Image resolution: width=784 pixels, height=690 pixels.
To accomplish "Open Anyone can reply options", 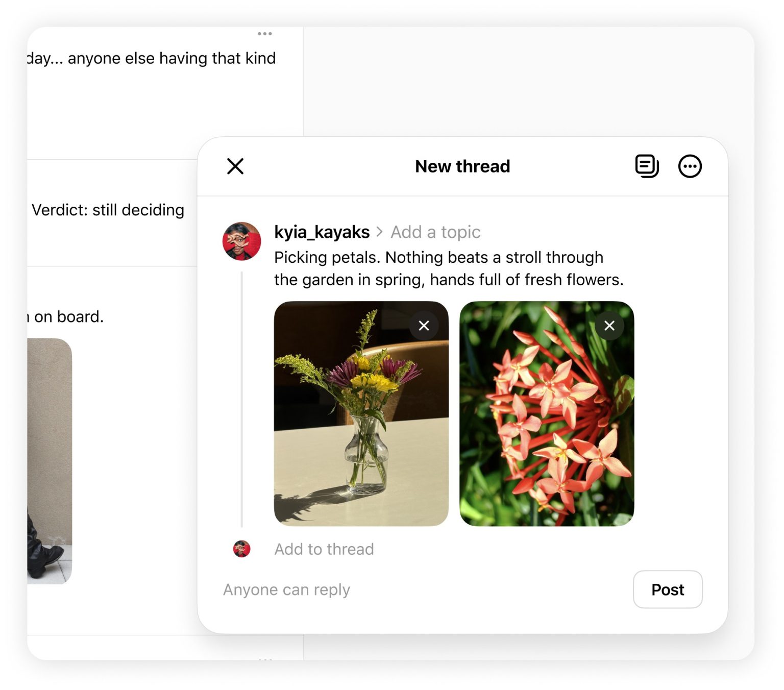I will point(286,589).
